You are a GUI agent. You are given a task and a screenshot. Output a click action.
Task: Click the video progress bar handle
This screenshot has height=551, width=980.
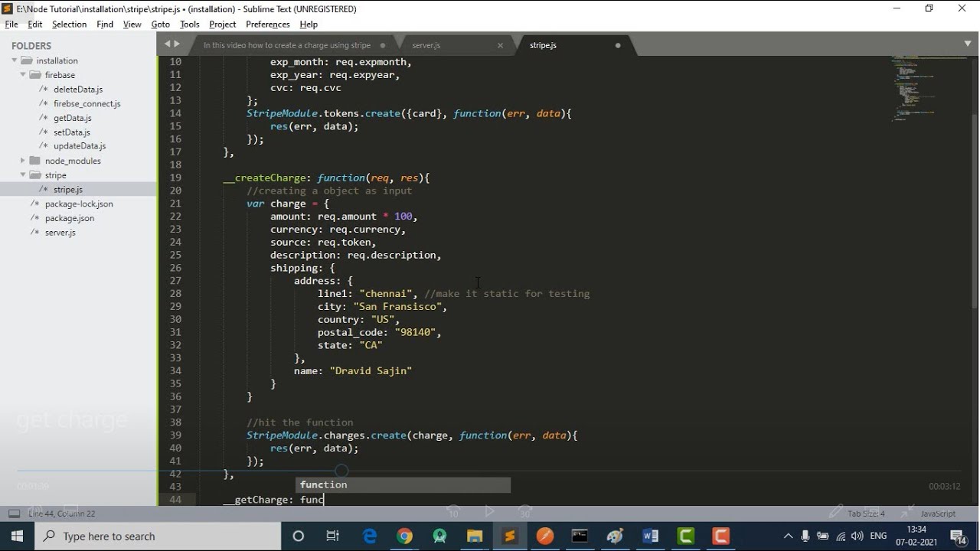click(341, 471)
